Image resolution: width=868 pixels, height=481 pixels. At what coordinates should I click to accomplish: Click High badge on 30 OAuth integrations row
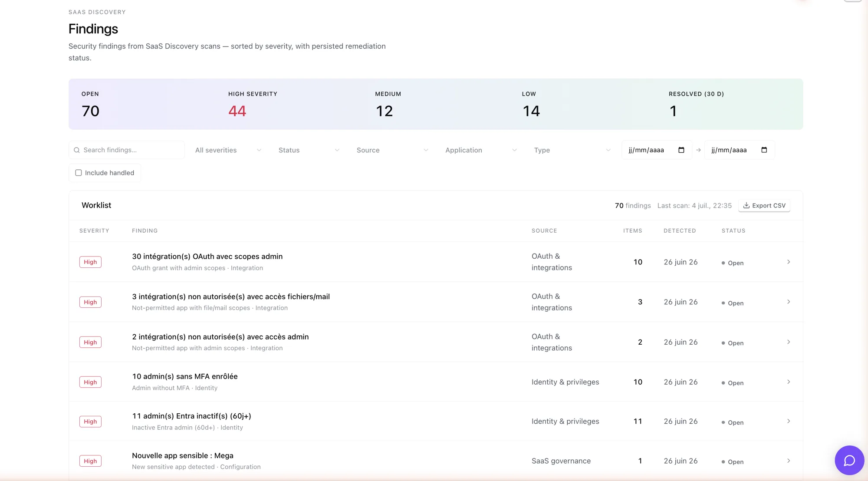[x=90, y=262]
